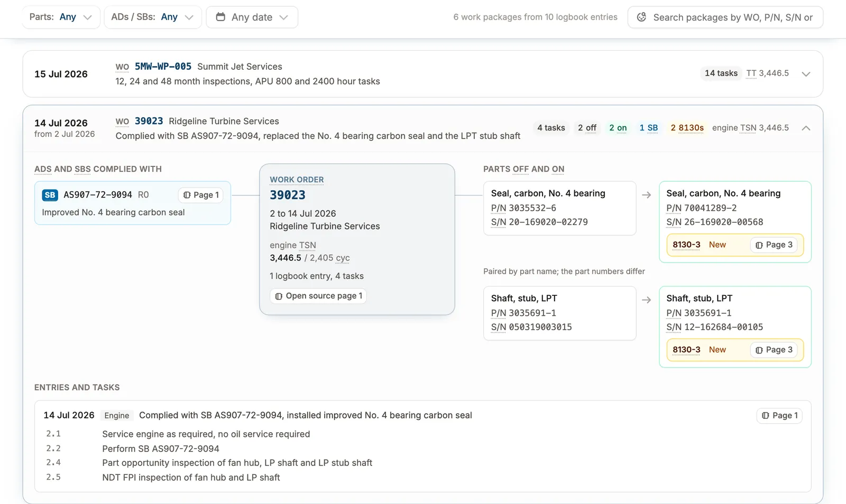Screen dimensions: 846x504
Task: Click the 8130-3 label on the LPT stub shaft
Action: pos(686,350)
